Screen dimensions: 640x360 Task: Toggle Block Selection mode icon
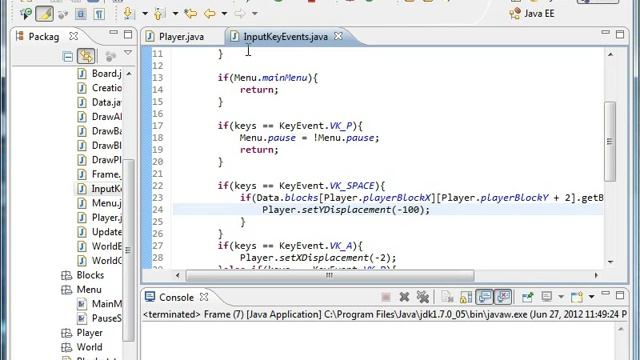click(x=81, y=14)
